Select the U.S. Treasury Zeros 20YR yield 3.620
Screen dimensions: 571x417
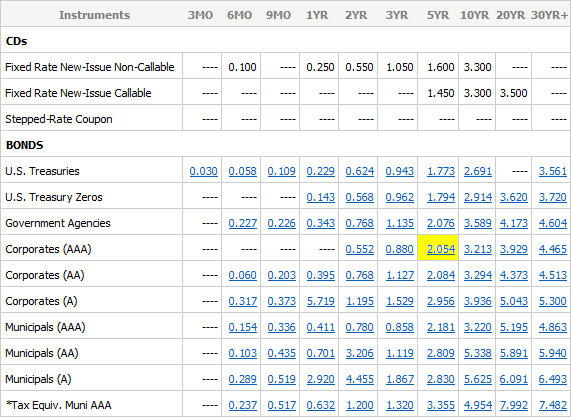click(513, 197)
